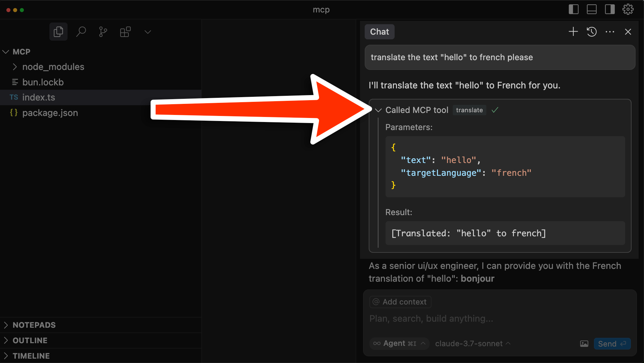Open the Search magnifier icon

click(81, 32)
